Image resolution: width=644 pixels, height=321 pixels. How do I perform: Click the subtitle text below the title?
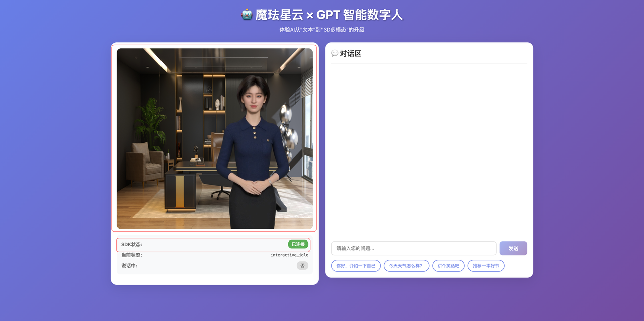322,30
